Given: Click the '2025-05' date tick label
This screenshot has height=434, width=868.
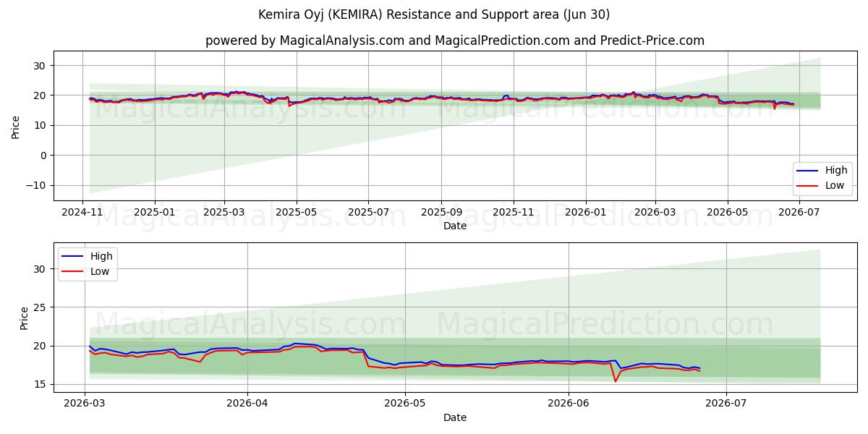Looking at the screenshot, I should click(x=297, y=212).
